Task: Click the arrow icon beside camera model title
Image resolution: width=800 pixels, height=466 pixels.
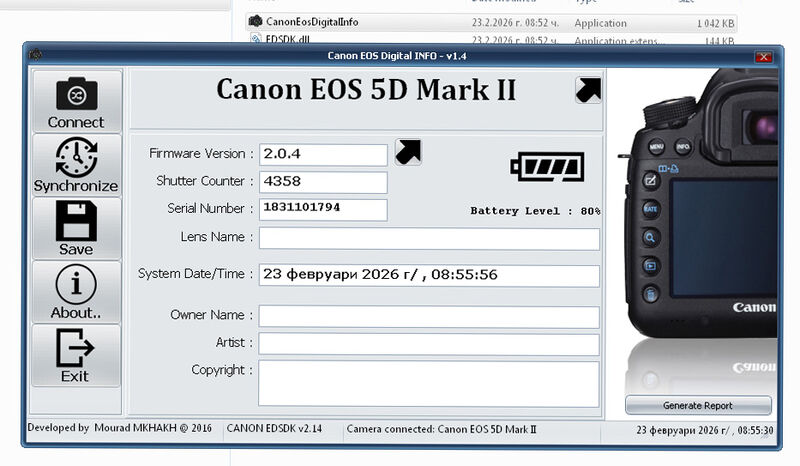Action: pos(588,90)
